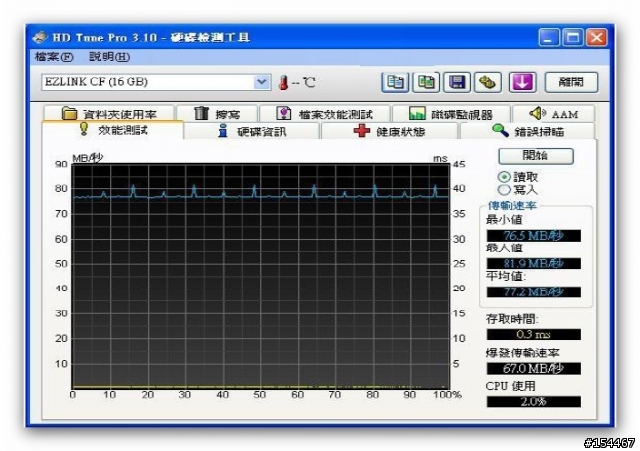Open the 檔案(F) menu

point(54,57)
